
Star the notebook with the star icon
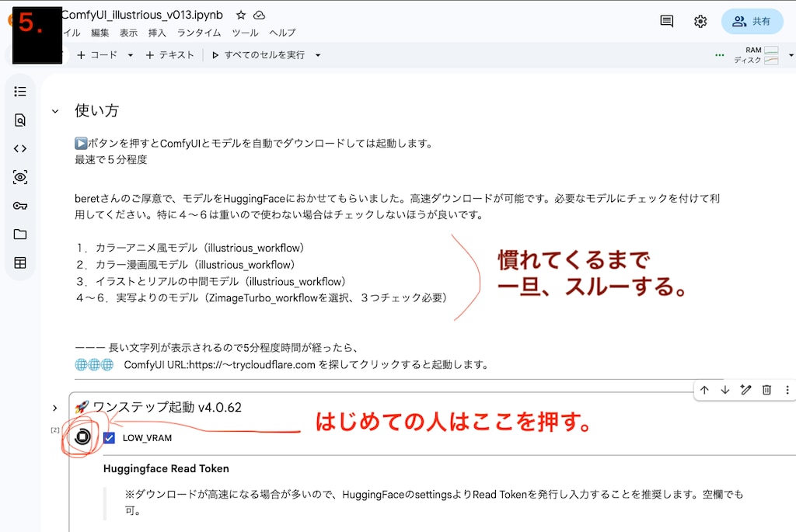pos(241,15)
